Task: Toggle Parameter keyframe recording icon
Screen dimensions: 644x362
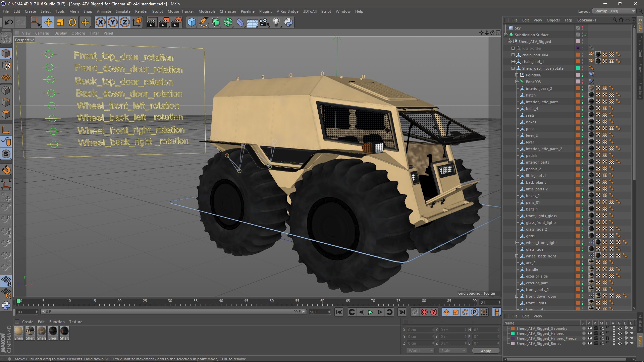Action: point(475,312)
